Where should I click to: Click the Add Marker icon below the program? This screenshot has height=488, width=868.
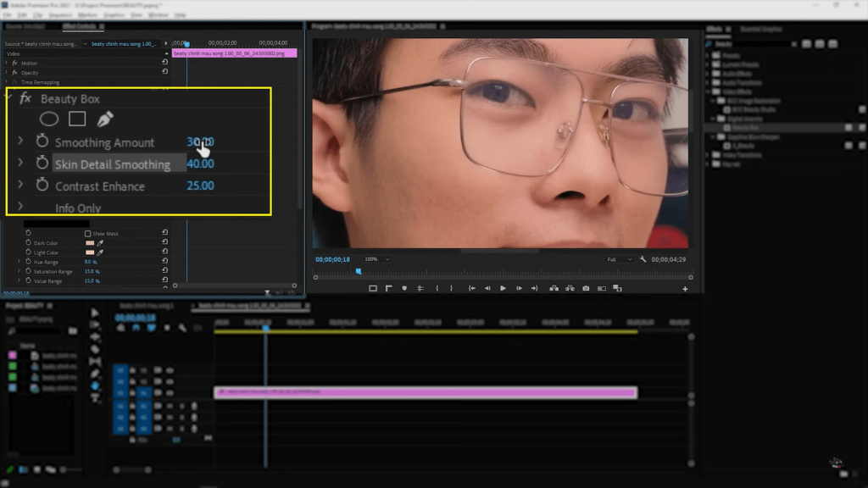pyautogui.click(x=404, y=288)
